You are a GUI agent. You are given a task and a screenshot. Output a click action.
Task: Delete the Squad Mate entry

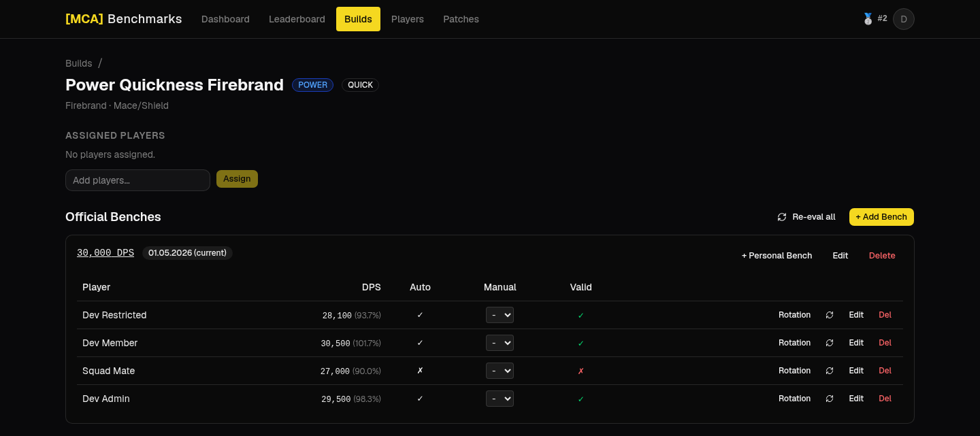click(885, 371)
